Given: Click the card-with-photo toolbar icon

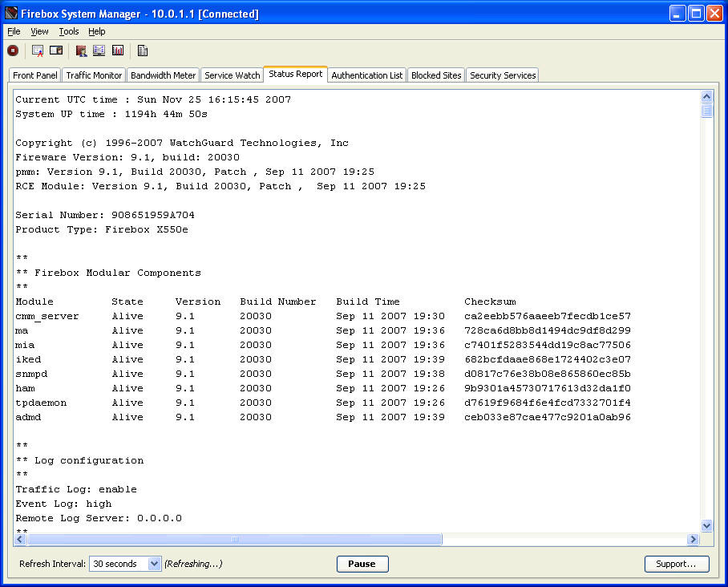Looking at the screenshot, I should 56,51.
